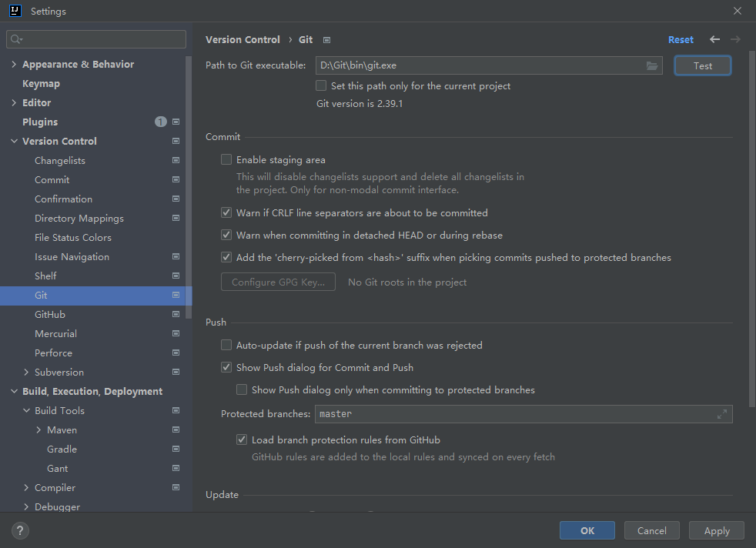The image size is (756, 548).
Task: Uncheck Warn if CRLF line separators checkbox
Action: [226, 212]
